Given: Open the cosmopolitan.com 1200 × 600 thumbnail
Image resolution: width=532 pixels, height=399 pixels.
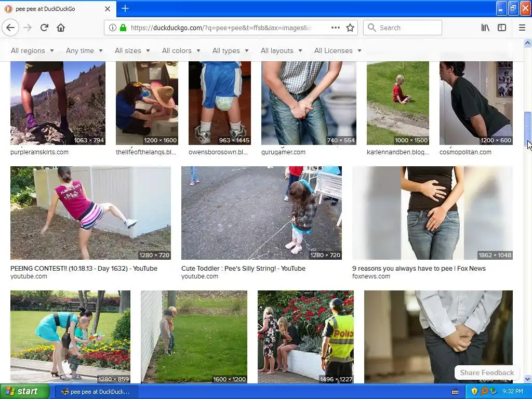Looking at the screenshot, I should tap(476, 103).
